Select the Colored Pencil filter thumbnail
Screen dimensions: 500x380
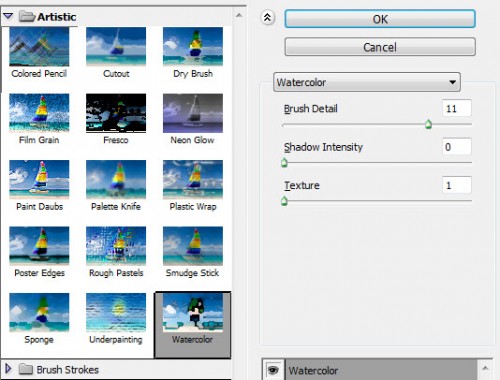(39, 47)
